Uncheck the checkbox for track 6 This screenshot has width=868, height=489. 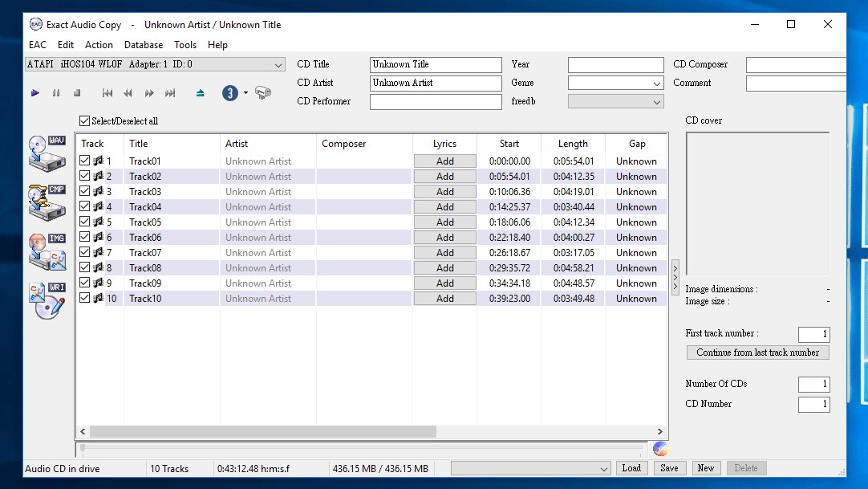[85, 237]
